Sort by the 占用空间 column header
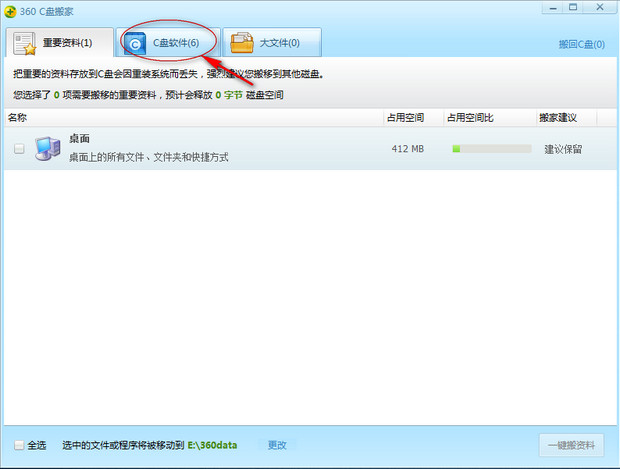Viewport: 620px width, 469px height. click(414, 117)
